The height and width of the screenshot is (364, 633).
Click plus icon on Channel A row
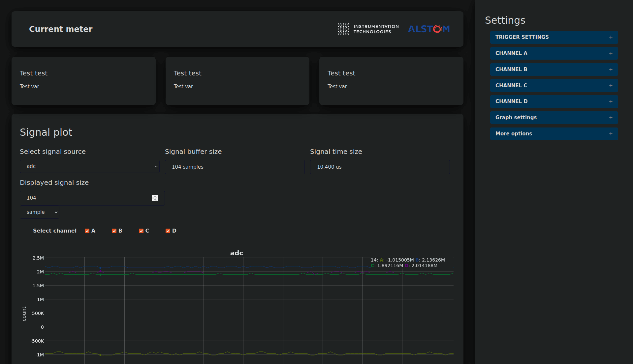tap(611, 53)
